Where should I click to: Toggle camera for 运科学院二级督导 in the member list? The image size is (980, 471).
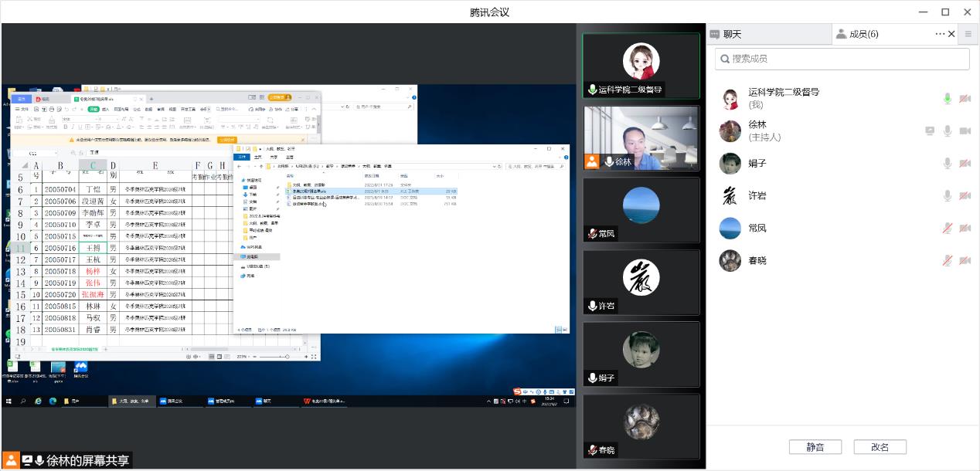point(965,99)
